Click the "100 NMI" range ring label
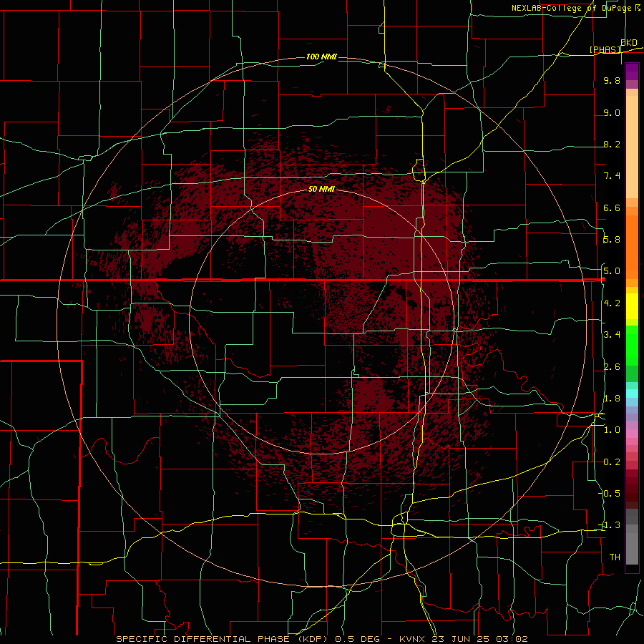This screenshot has height=644, width=644. point(321,57)
